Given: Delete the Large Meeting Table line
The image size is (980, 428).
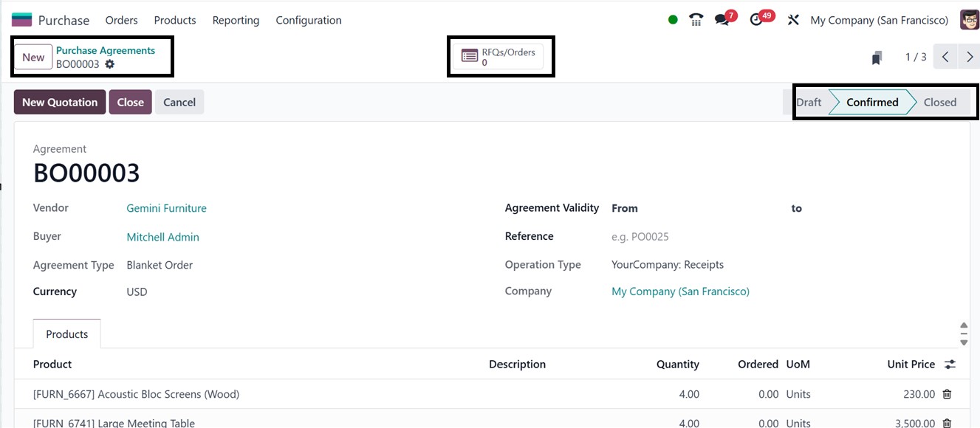Looking at the screenshot, I should tap(947, 423).
